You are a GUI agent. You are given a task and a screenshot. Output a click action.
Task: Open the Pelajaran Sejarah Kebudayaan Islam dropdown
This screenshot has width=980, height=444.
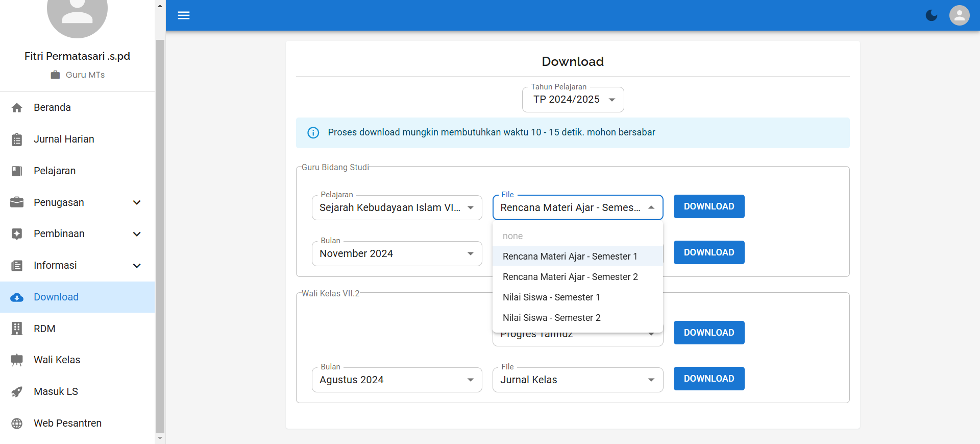[397, 207]
